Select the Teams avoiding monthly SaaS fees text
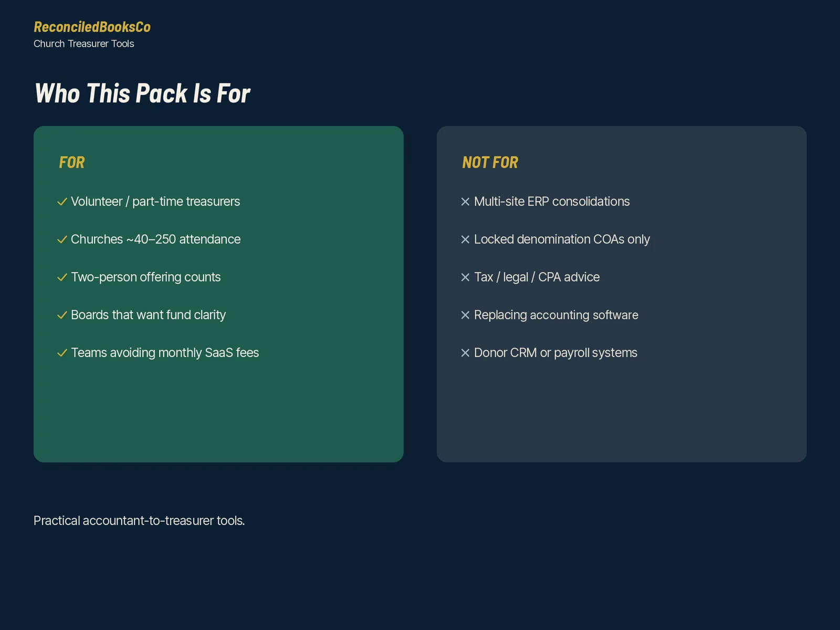 (x=165, y=353)
